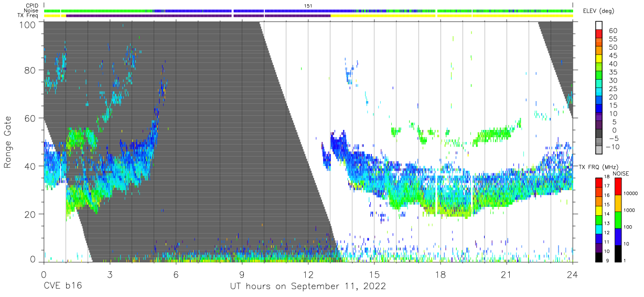Click the yellow band of NOISE legend

[x=618, y=203]
